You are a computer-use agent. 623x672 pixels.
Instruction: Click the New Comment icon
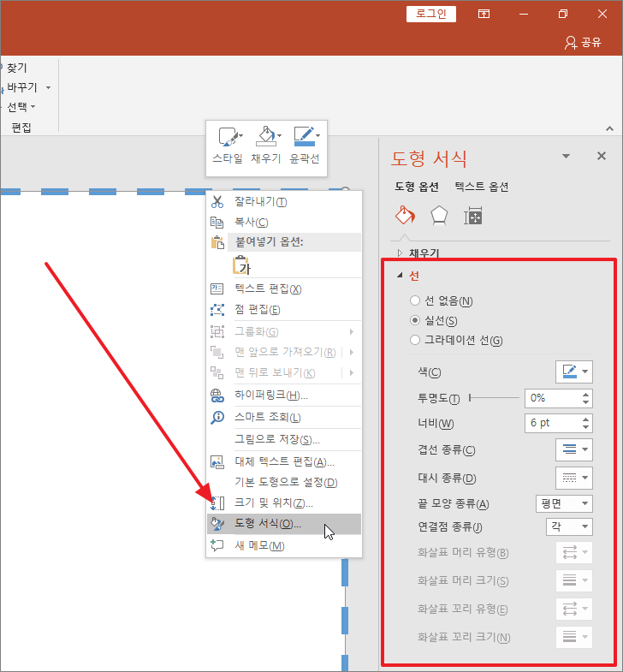[217, 545]
